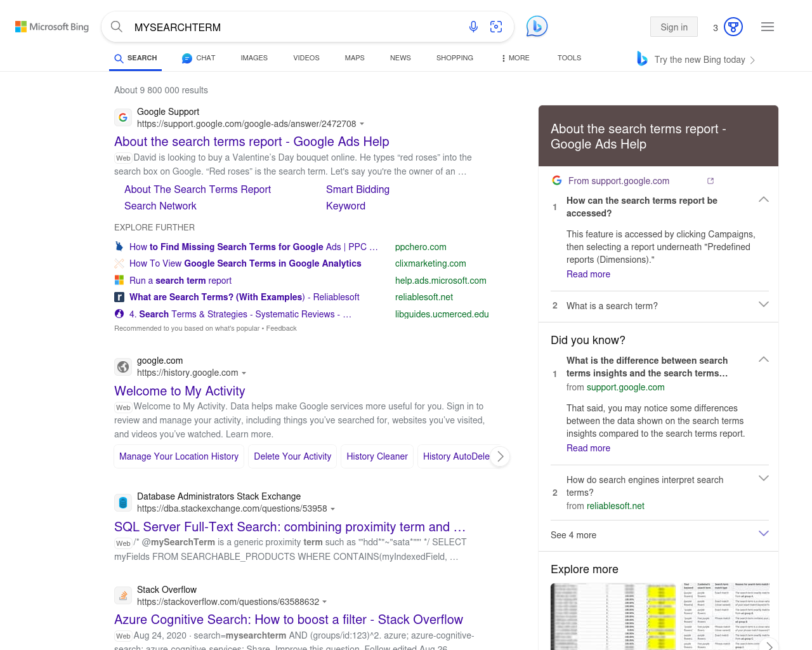The height and width of the screenshot is (650, 812).
Task: Collapse 'How can the search terms report be accessed?'
Action: coord(764,200)
